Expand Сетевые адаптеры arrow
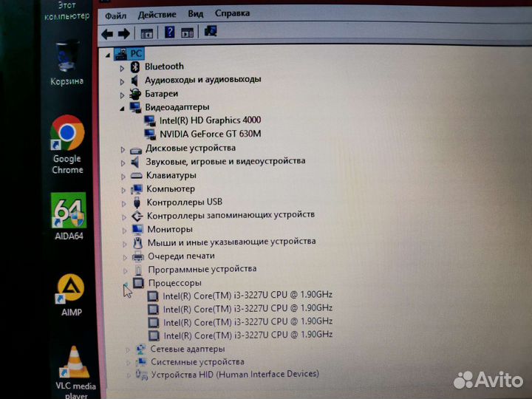The width and height of the screenshot is (532, 399). click(128, 350)
